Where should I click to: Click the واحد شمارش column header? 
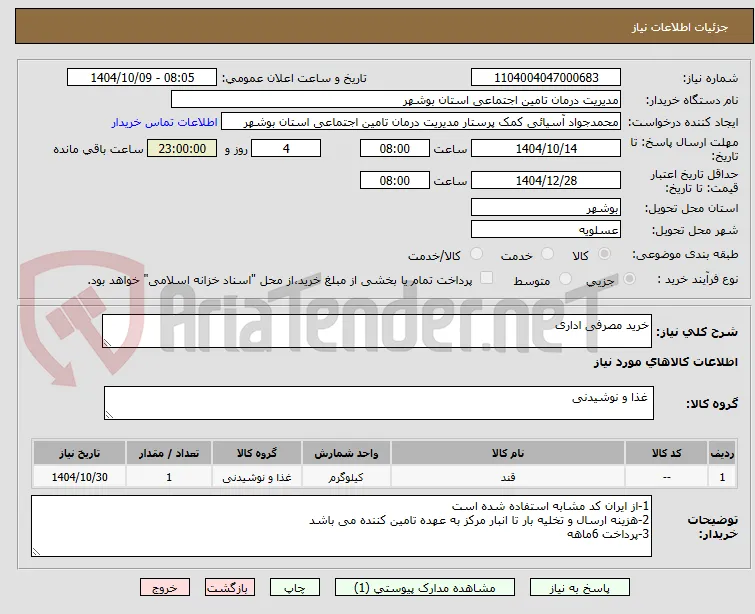coord(346,453)
